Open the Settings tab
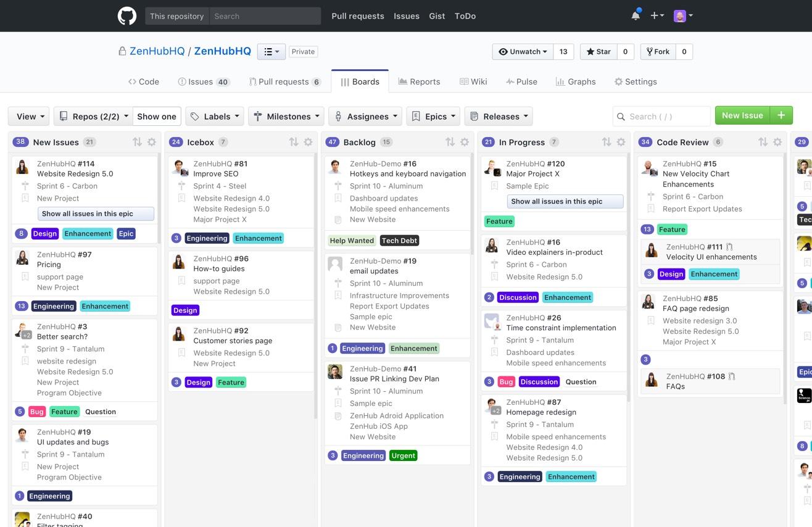 (x=636, y=81)
